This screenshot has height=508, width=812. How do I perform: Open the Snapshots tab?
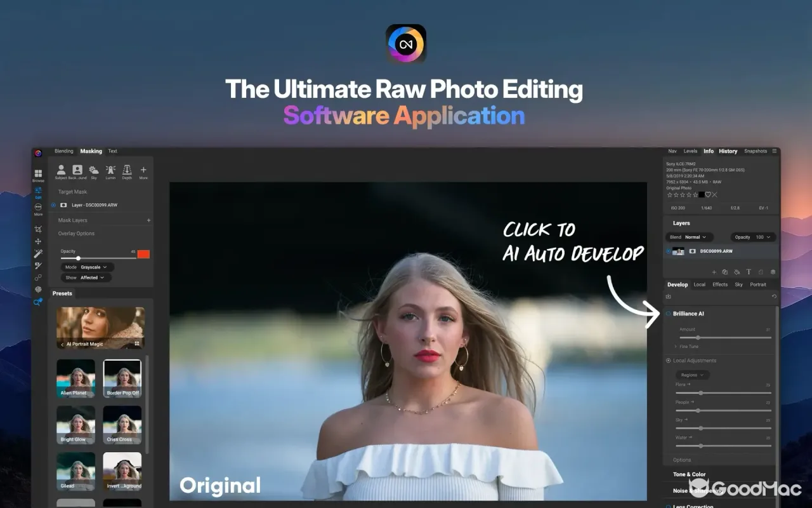(x=756, y=151)
